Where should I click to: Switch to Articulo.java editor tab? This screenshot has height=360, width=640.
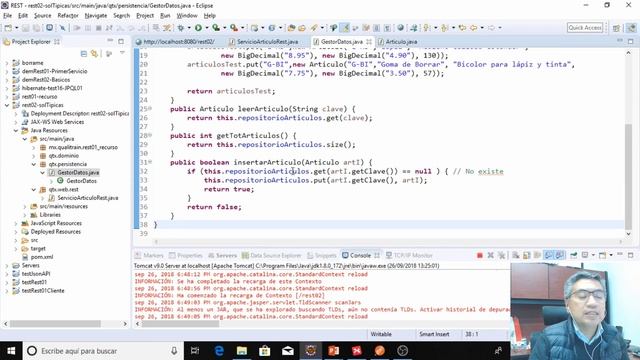(398, 42)
